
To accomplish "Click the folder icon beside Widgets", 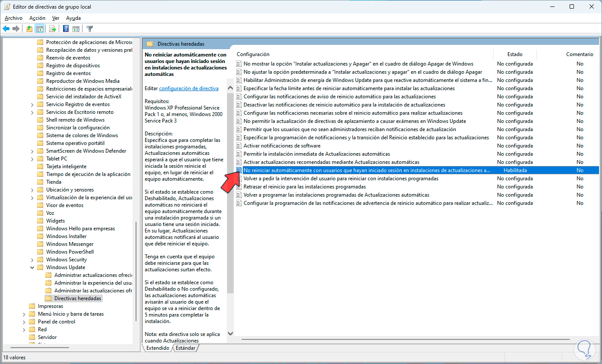I will point(40,221).
